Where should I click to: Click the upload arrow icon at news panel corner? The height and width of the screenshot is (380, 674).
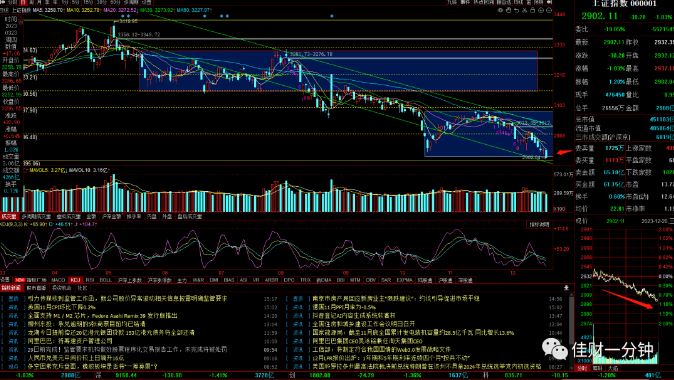pyautogui.click(x=566, y=288)
